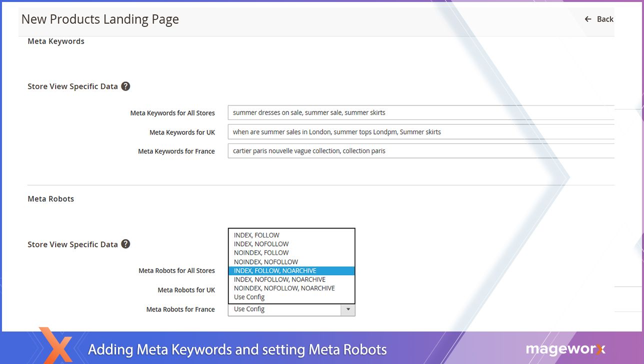Click the Meta Robots section heading
644x364 pixels.
coord(50,199)
